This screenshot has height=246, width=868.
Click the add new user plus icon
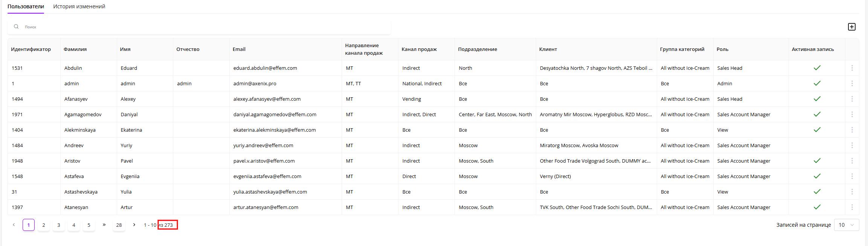coord(851,27)
